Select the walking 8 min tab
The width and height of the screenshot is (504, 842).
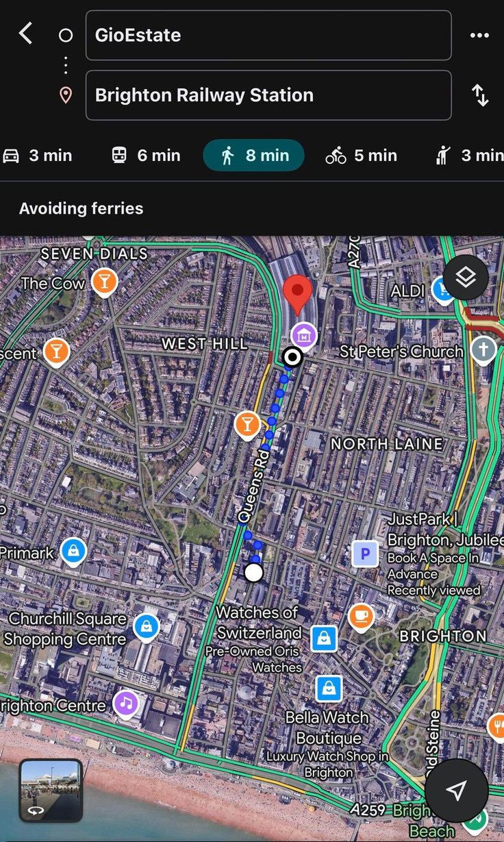tap(253, 156)
